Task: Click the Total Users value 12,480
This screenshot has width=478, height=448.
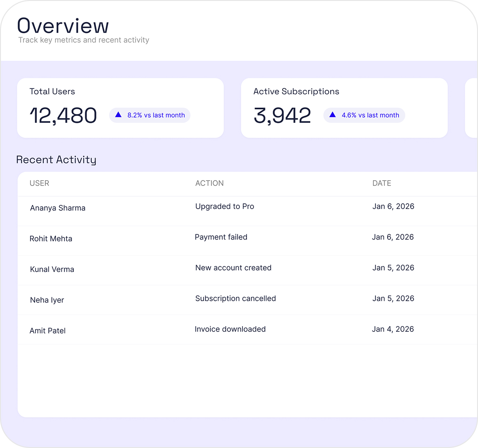Action: (x=63, y=115)
